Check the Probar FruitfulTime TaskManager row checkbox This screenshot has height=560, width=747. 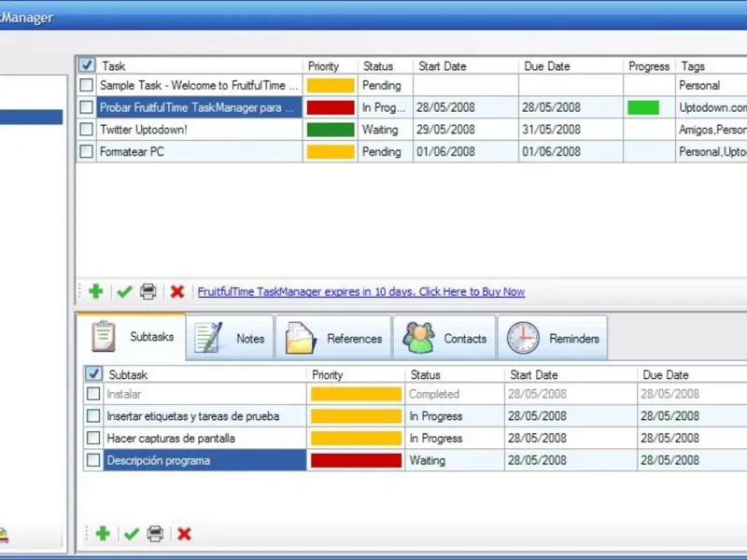tap(86, 107)
